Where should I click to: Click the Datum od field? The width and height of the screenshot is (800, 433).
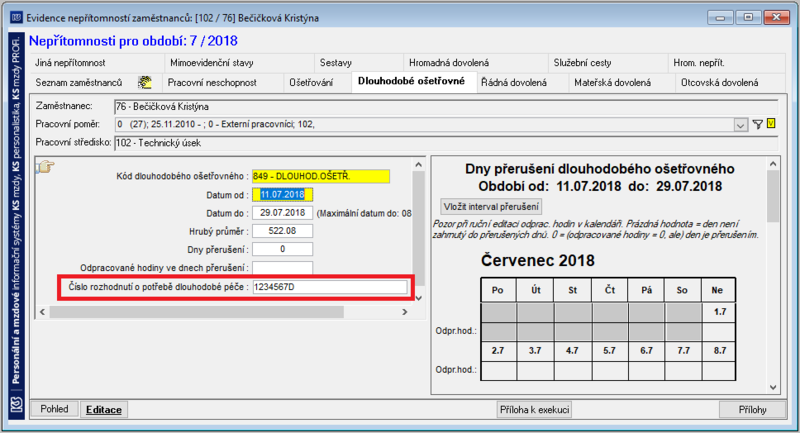[x=282, y=195]
